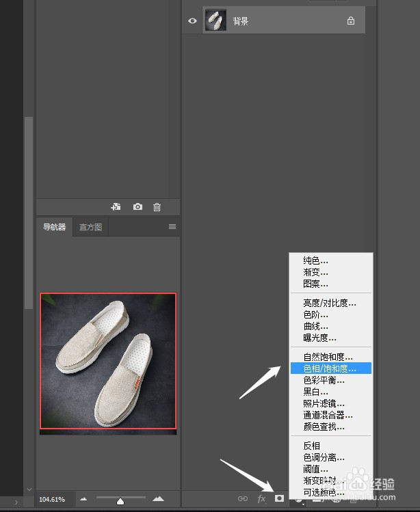The width and height of the screenshot is (420, 512).
Task: Delete current state with trash icon
Action: pos(157,207)
